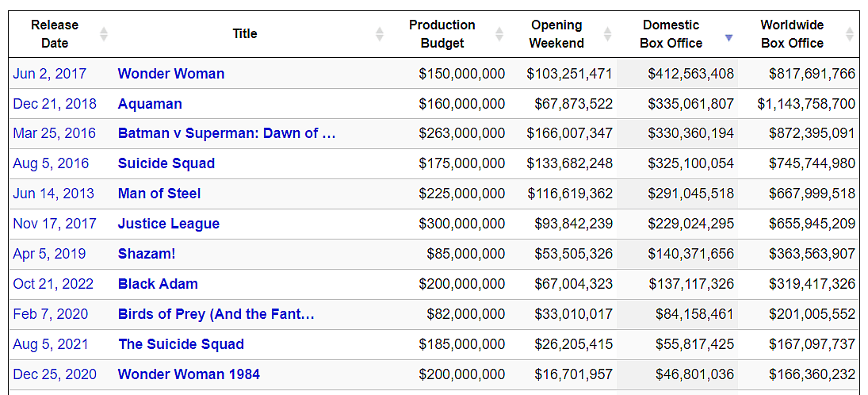Open the Suicide Squad 2016 title link

[x=166, y=163]
